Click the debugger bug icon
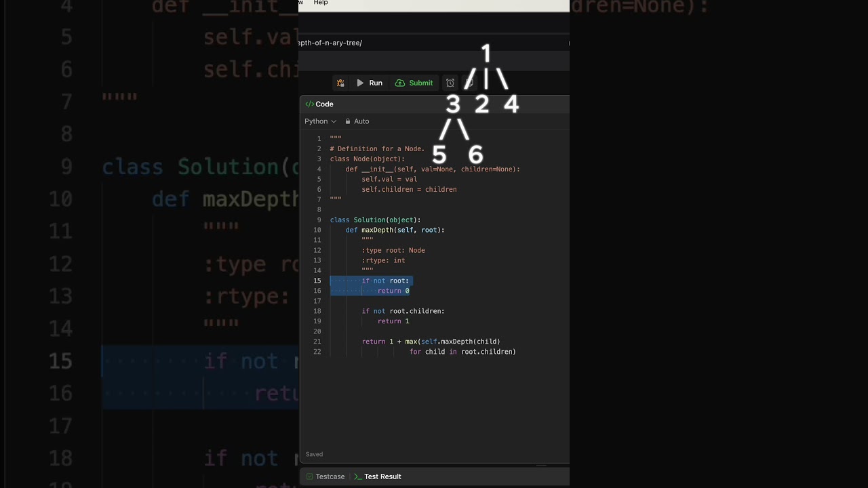This screenshot has height=488, width=868. pos(340,83)
